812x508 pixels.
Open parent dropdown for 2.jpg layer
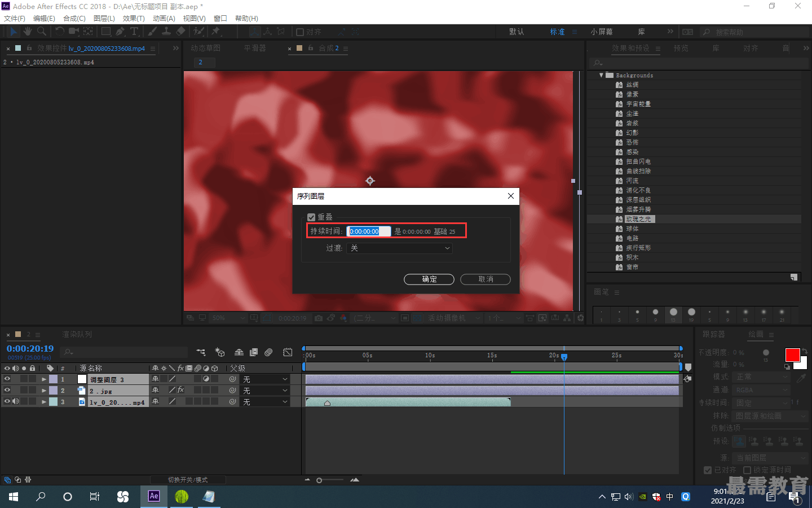(265, 391)
